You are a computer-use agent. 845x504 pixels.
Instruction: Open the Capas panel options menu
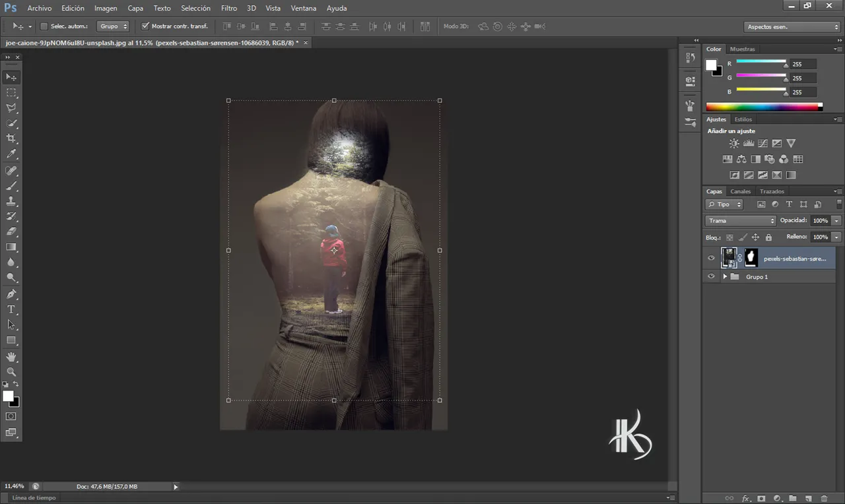(838, 191)
